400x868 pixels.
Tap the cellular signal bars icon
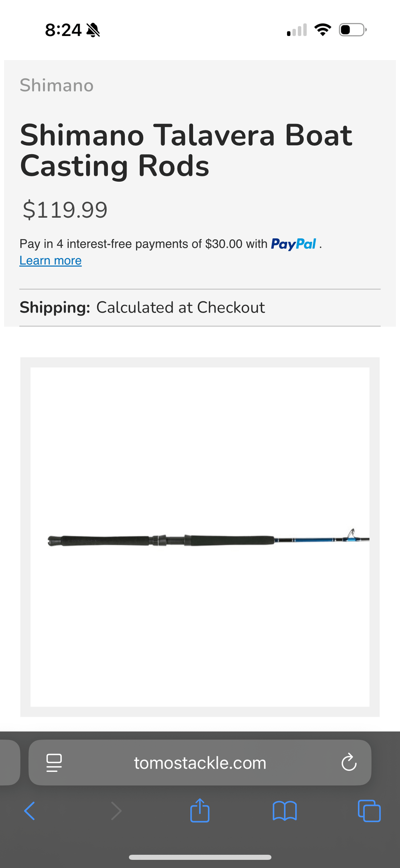[297, 30]
